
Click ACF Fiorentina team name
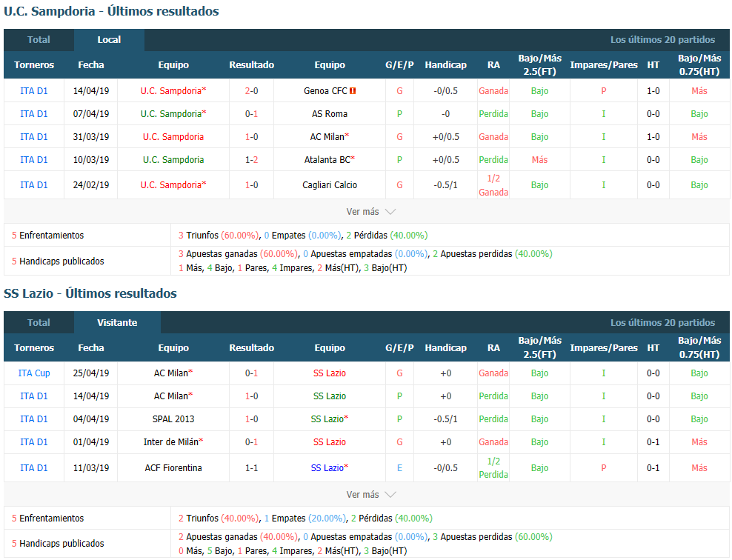173,467
